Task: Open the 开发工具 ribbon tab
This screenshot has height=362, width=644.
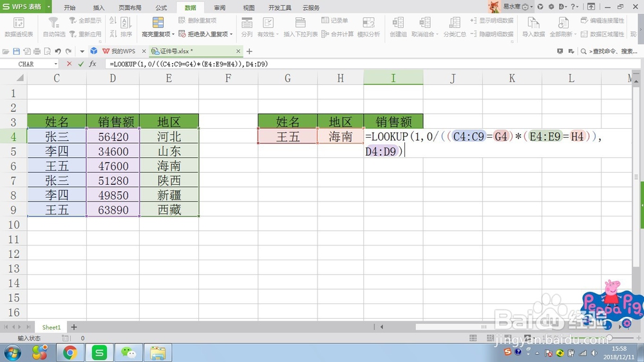Action: [279, 7]
